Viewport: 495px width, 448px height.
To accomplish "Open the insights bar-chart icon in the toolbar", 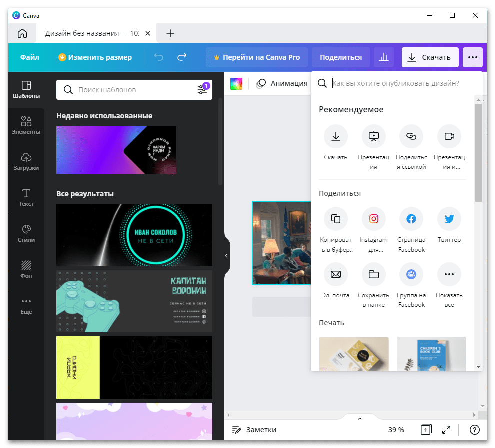I will (384, 57).
